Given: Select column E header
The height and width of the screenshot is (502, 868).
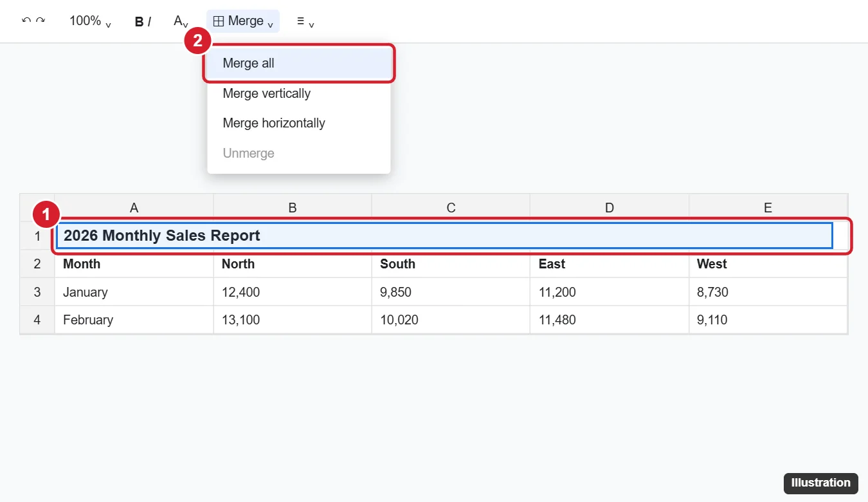Looking at the screenshot, I should [768, 207].
